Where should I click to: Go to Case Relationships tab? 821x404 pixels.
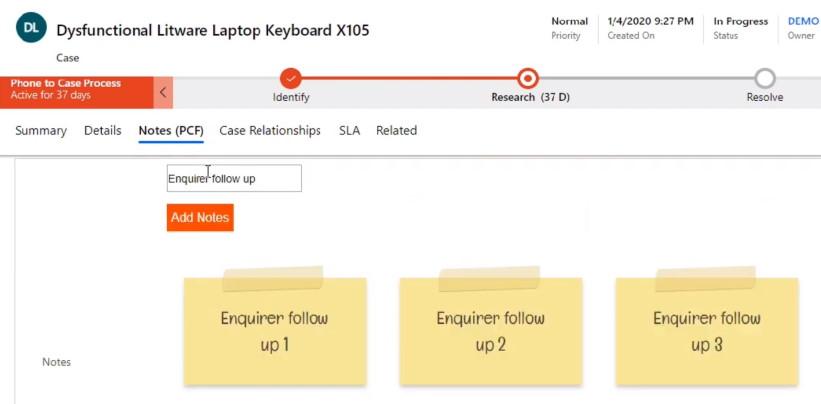point(270,130)
